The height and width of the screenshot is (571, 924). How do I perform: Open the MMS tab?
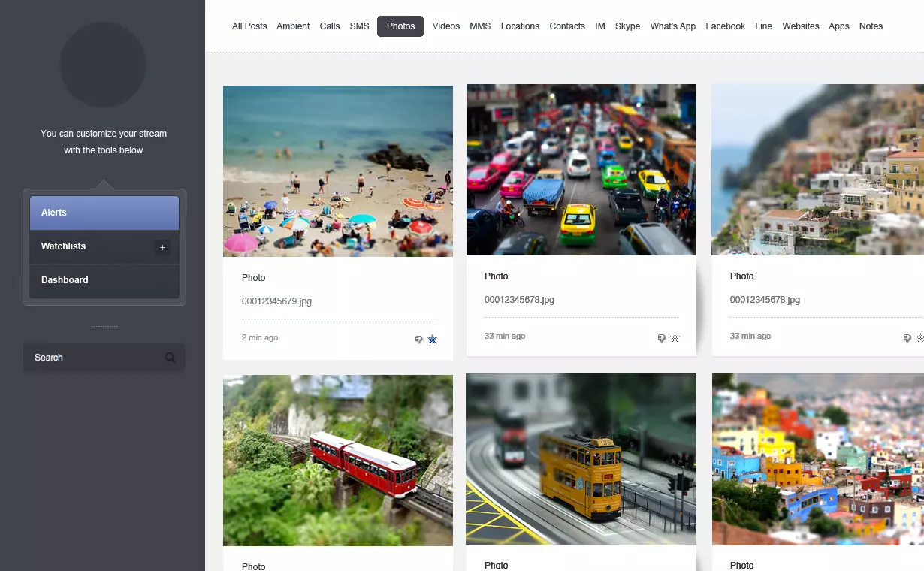click(480, 26)
